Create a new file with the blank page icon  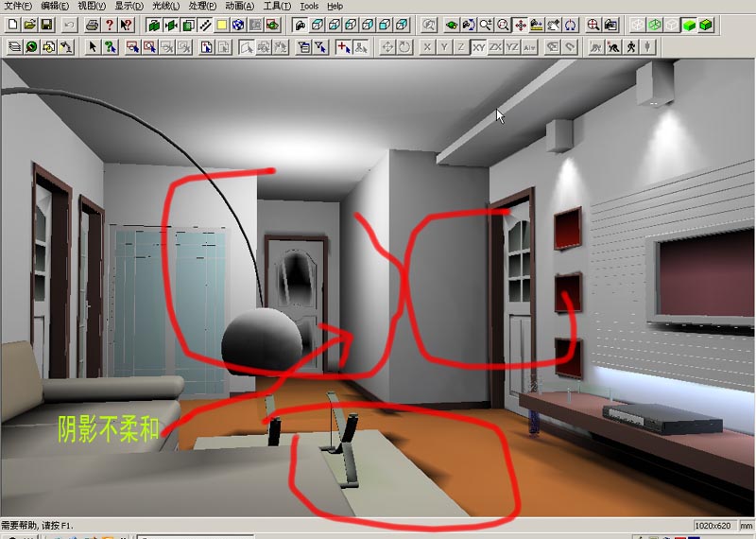point(13,25)
